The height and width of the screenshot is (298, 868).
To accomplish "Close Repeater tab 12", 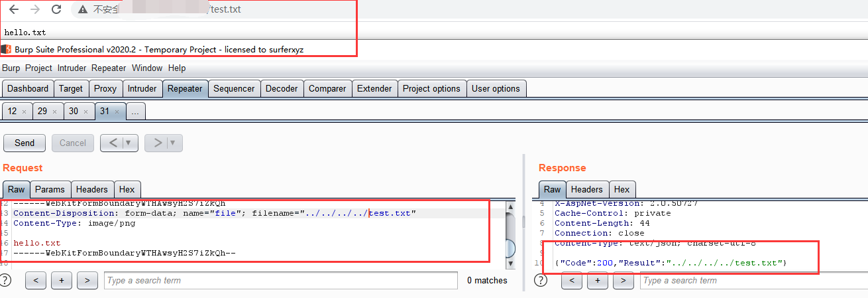I will point(24,112).
